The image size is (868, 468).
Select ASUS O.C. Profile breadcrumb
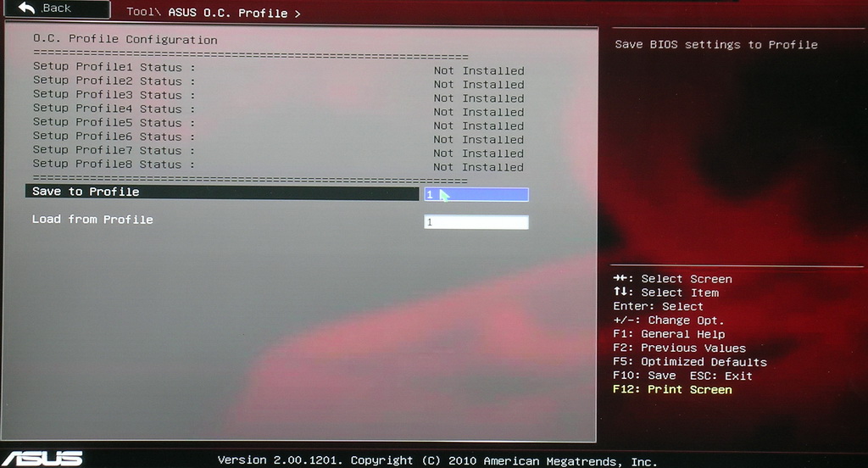point(227,13)
